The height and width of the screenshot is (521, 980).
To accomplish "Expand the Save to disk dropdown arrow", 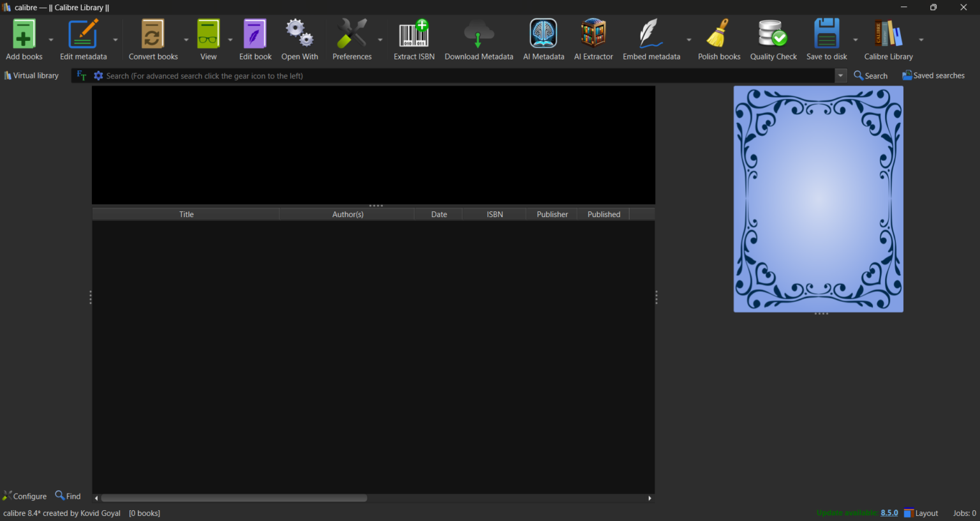I will tap(856, 40).
